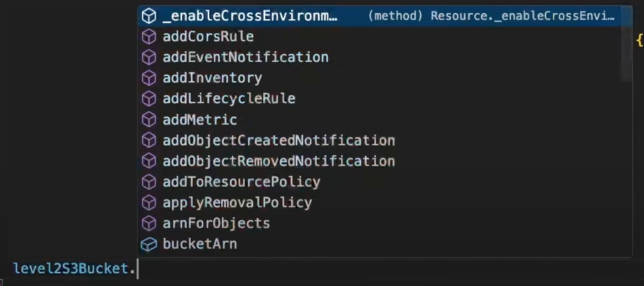Choose addEventNotification from the autocomplete list
Screen dimensions: 644x286
click(245, 57)
